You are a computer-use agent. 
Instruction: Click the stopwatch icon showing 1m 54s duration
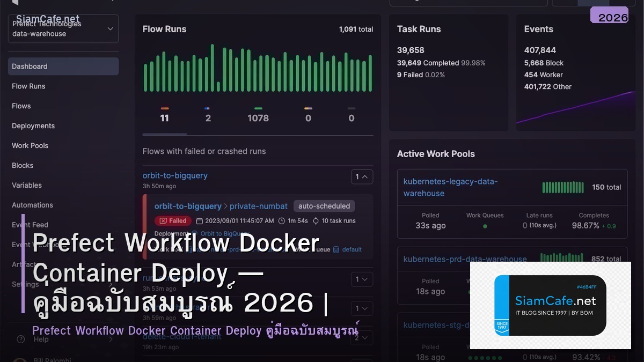point(281,221)
